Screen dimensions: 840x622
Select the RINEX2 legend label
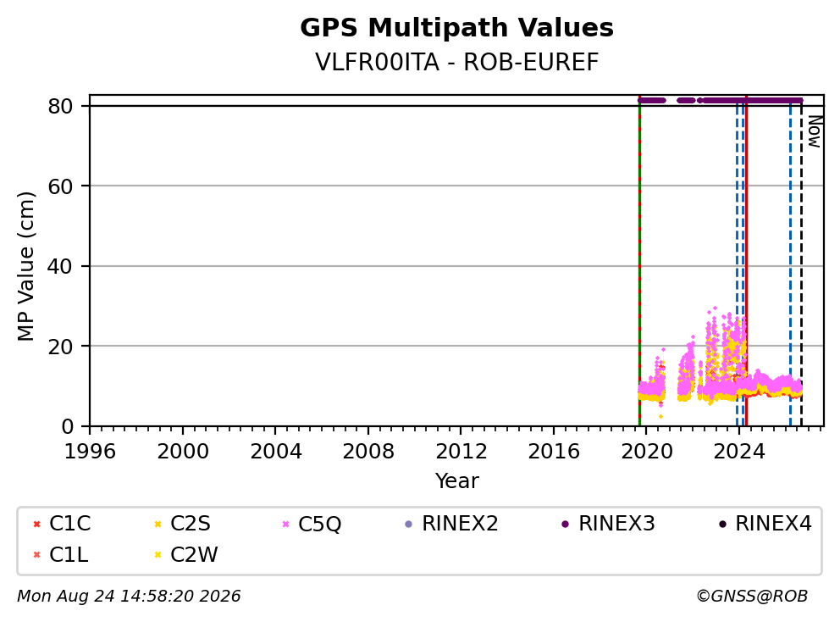tap(460, 524)
